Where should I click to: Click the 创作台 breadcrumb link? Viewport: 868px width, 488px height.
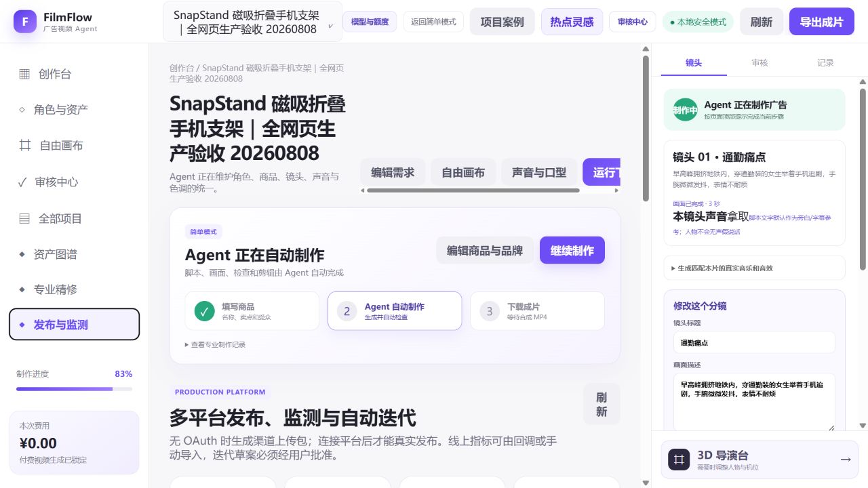tap(181, 68)
